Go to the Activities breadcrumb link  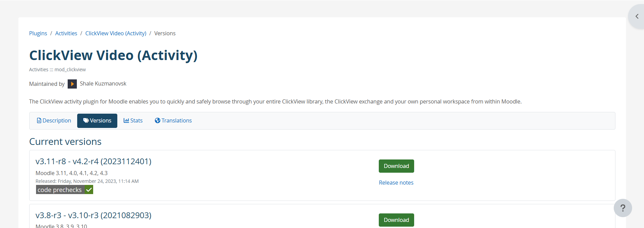(66, 33)
